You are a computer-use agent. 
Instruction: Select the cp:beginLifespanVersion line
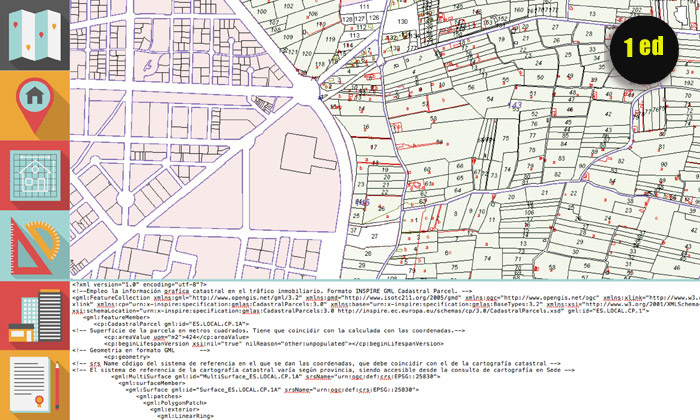pyautogui.click(x=274, y=344)
